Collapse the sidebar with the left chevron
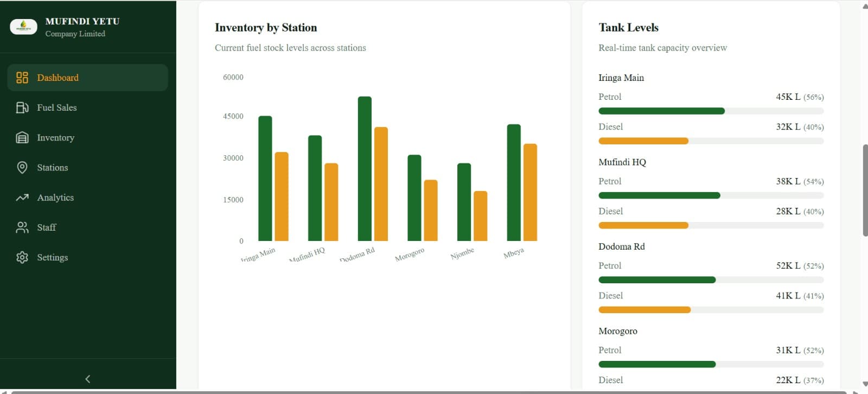Viewport: 868px width, 394px height. (88, 379)
